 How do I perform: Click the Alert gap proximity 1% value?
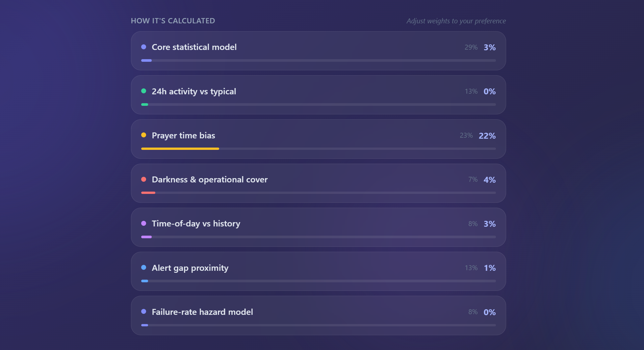click(x=490, y=268)
